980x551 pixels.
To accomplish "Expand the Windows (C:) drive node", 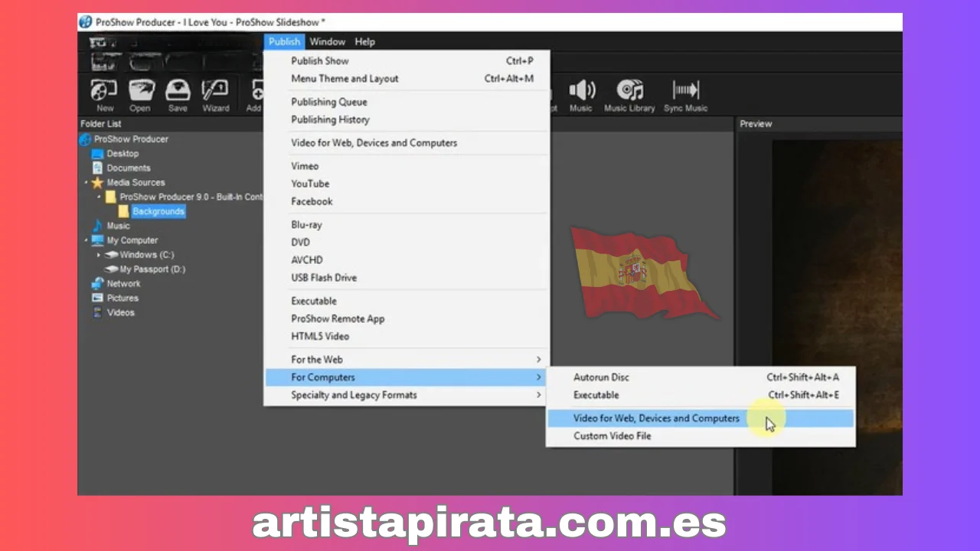I will pyautogui.click(x=100, y=255).
